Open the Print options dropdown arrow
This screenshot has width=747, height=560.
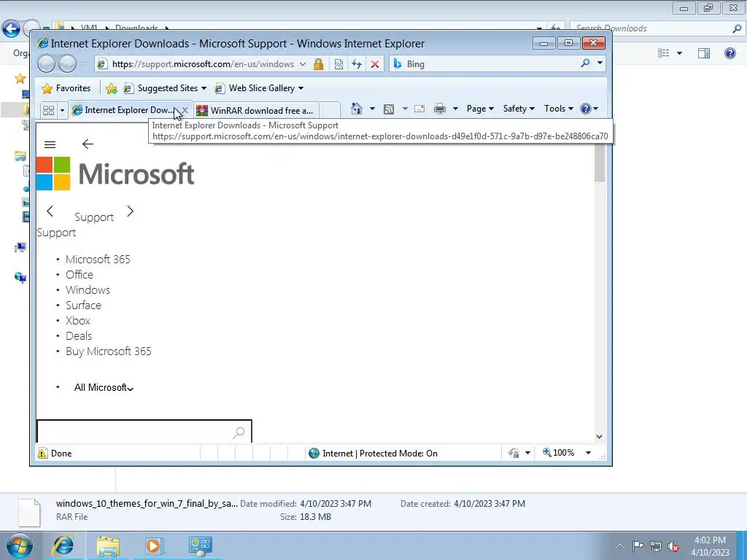455,109
